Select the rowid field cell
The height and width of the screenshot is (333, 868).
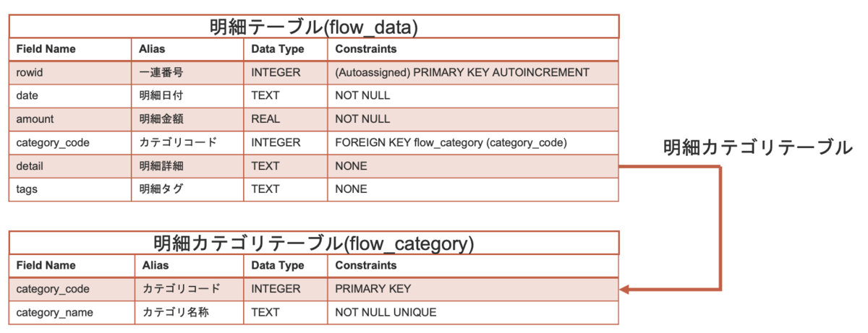(72, 72)
